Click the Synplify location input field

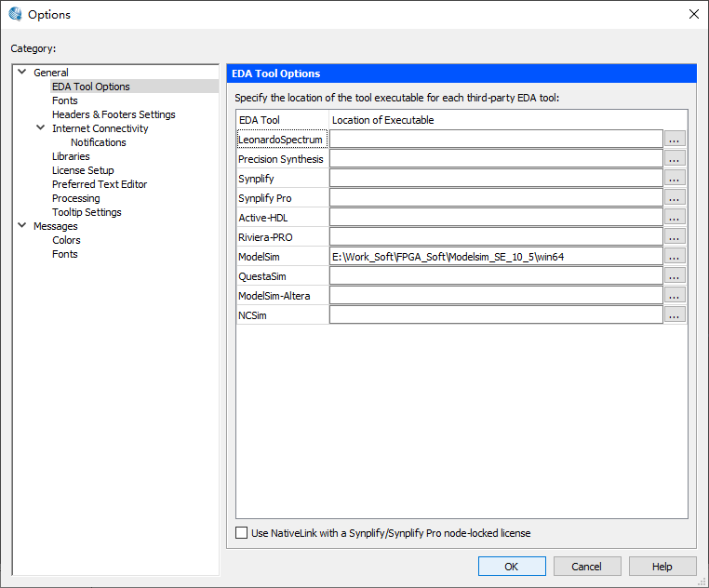[496, 179]
